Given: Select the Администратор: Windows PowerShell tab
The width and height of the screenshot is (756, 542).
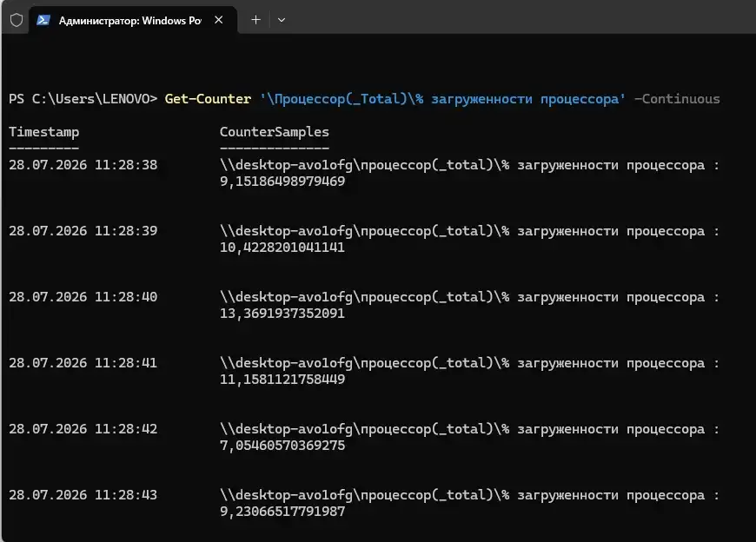Looking at the screenshot, I should coord(133,20).
